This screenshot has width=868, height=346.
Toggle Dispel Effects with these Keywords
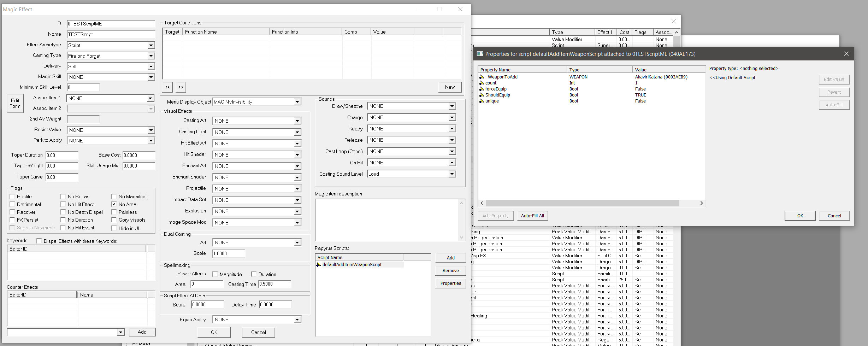(x=39, y=241)
